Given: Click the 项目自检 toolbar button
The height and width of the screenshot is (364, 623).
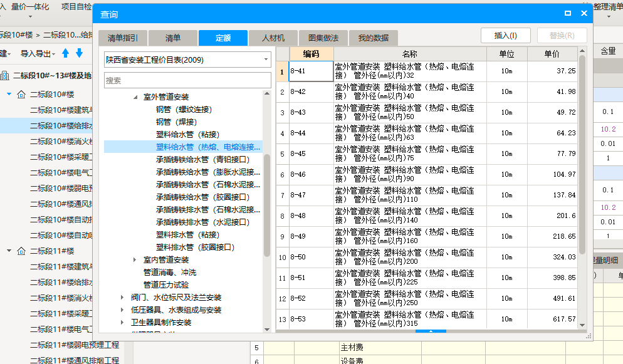Looking at the screenshot, I should [76, 7].
